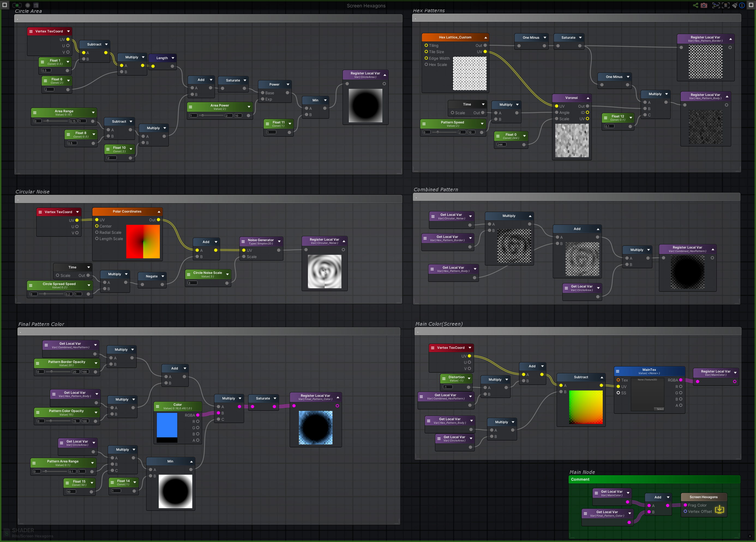
Task: Click the green share shader icon
Action: coord(696,5)
